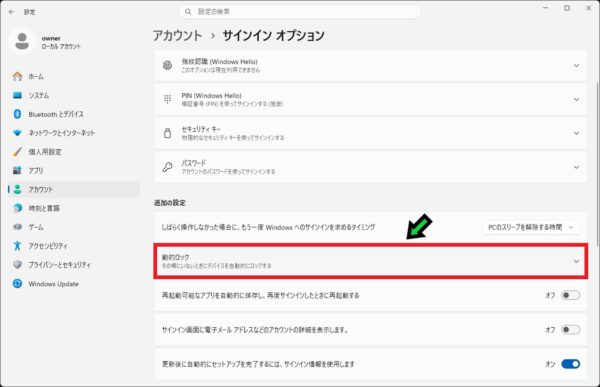This screenshot has height=387, width=600.
Task: Open ホーム home icon in sidebar
Action: (17, 76)
